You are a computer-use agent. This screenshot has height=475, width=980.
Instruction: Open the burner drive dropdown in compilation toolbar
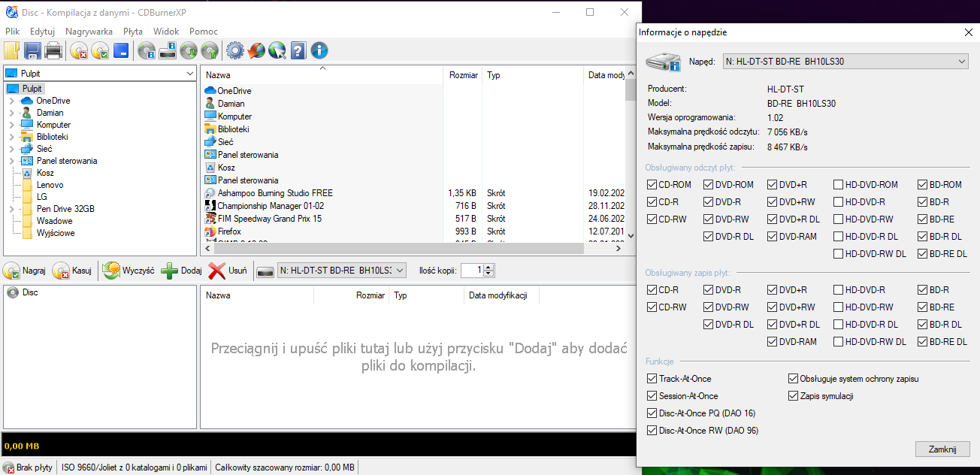pos(342,270)
